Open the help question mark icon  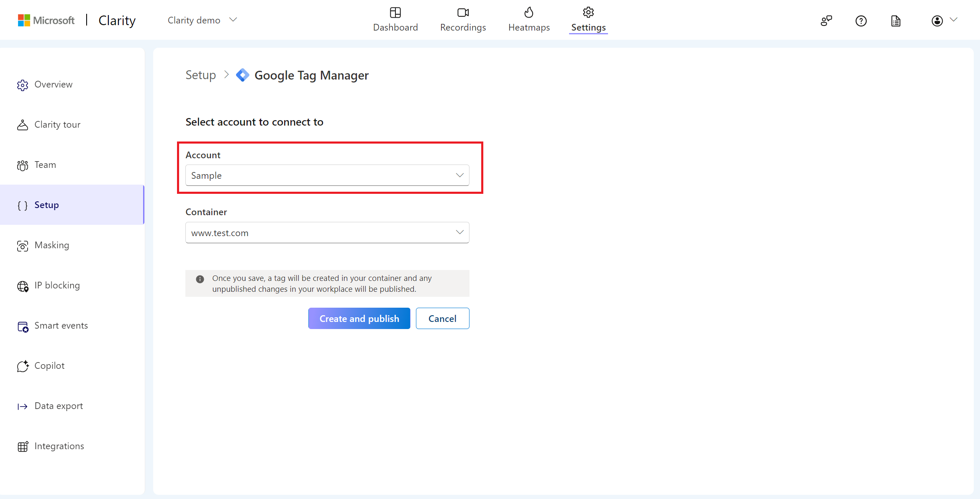861,21
